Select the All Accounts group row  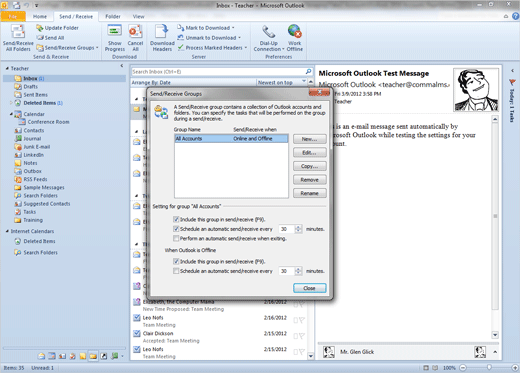pos(231,139)
